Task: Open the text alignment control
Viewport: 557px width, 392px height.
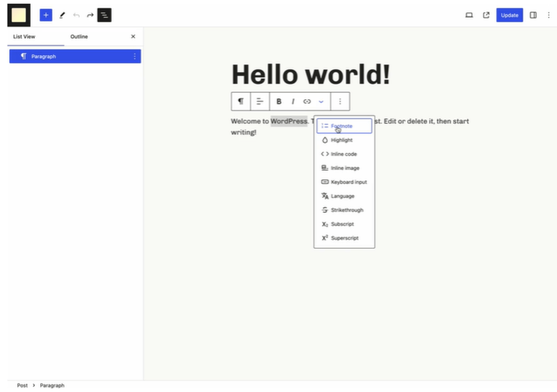Action: point(260,101)
